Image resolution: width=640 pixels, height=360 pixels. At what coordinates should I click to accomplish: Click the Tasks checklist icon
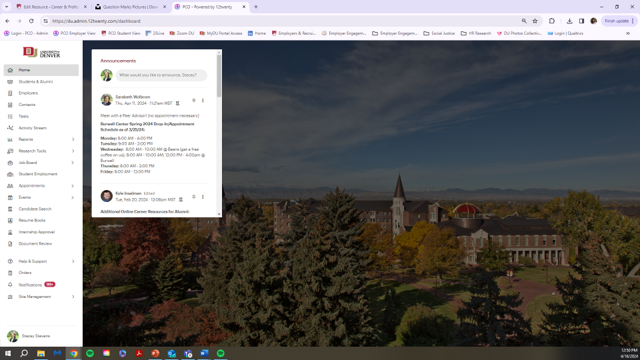pyautogui.click(x=10, y=116)
